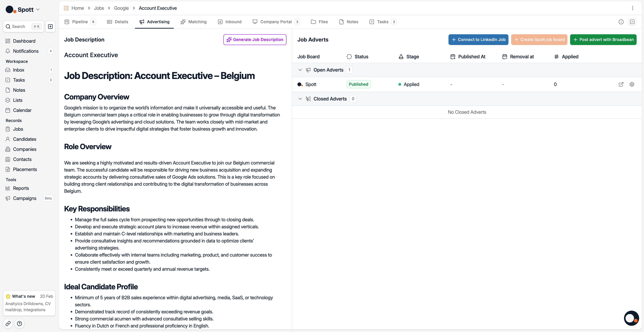
Task: Select the Advertising tab
Action: point(155,22)
